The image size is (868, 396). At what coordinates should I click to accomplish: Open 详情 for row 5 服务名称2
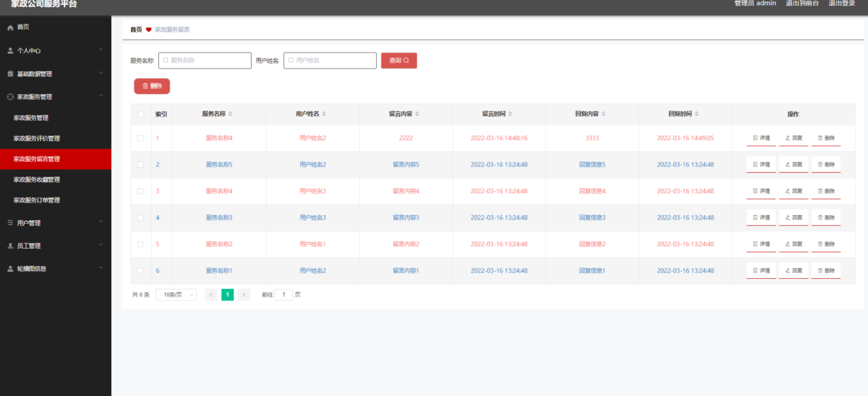761,244
